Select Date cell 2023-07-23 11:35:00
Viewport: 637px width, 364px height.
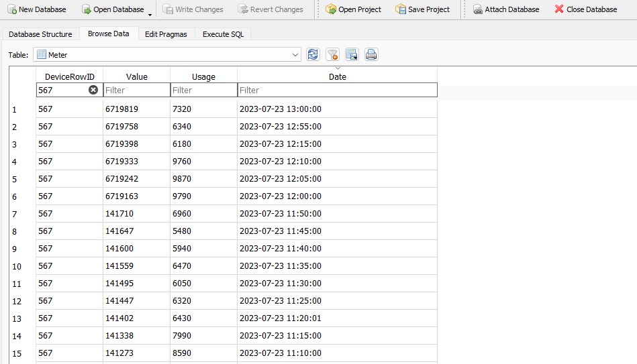click(337, 266)
